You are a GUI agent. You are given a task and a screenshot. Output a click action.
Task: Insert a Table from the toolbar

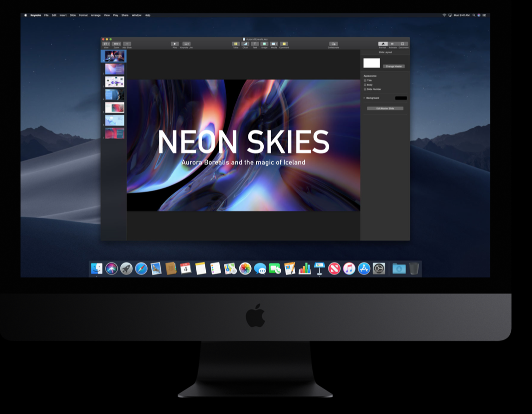(x=235, y=44)
